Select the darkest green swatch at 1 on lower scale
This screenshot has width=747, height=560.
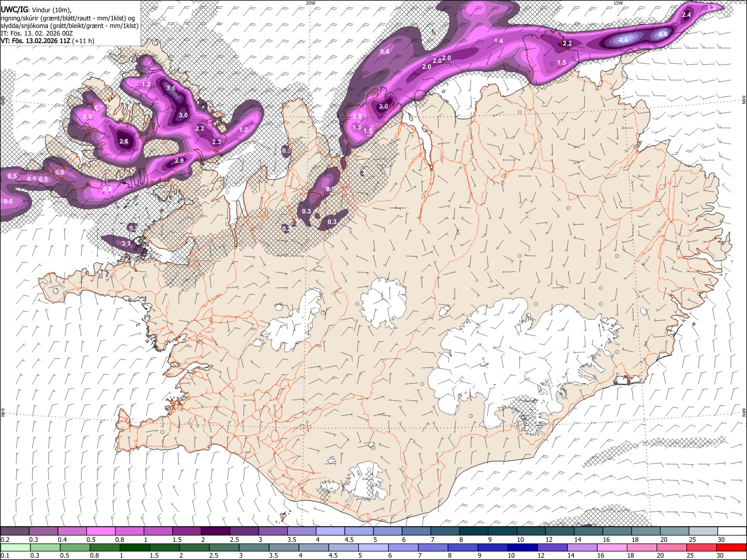click(x=134, y=547)
